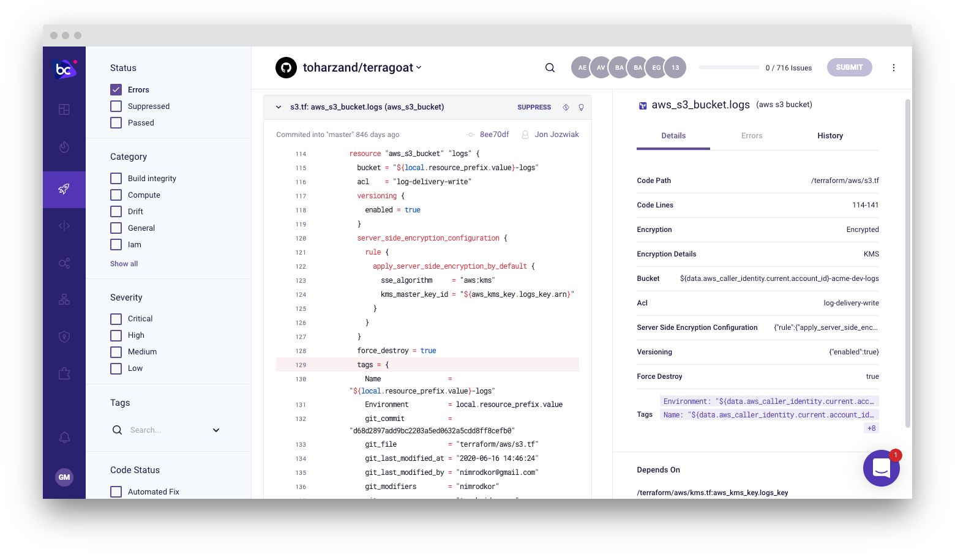This screenshot has height=560, width=955.
Task: Open commit 8ee70df link
Action: [495, 135]
